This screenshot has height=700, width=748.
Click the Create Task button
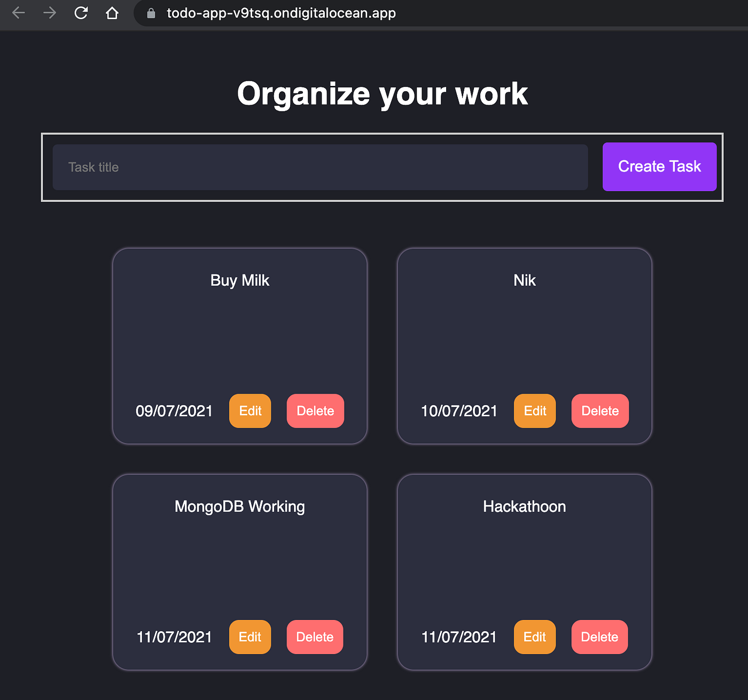tap(659, 167)
